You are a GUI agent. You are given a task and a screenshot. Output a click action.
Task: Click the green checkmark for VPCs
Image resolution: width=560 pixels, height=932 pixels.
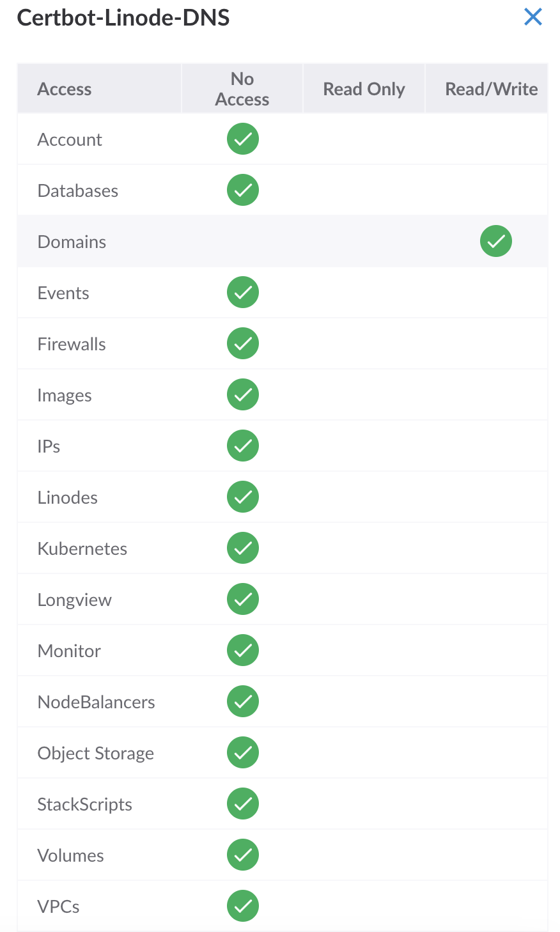tap(243, 906)
